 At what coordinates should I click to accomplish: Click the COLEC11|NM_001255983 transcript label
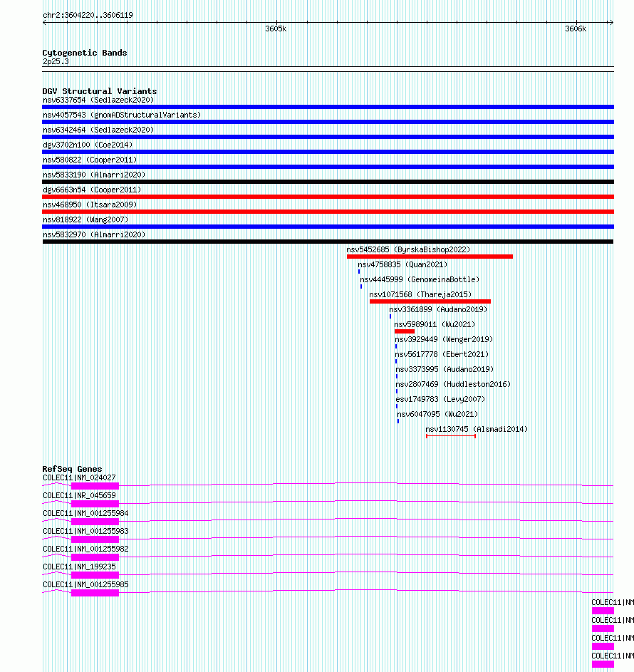tap(85, 531)
